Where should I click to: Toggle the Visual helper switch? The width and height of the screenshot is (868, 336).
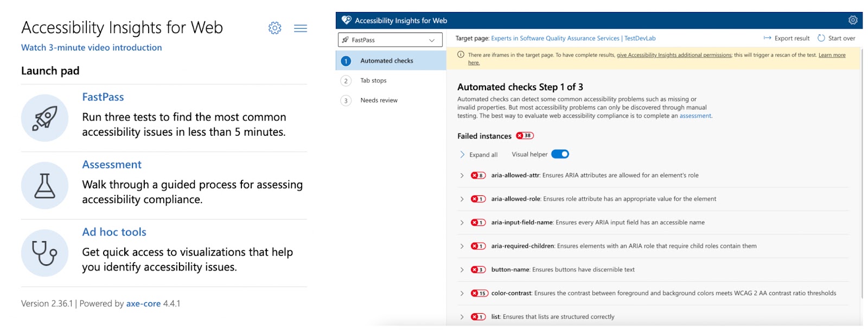pyautogui.click(x=560, y=154)
